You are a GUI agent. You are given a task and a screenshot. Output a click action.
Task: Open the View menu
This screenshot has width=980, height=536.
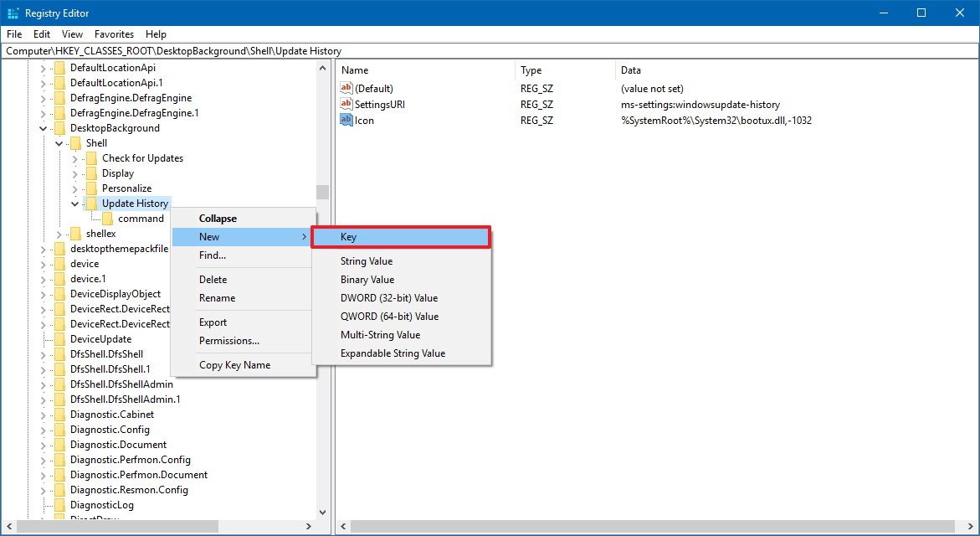72,34
